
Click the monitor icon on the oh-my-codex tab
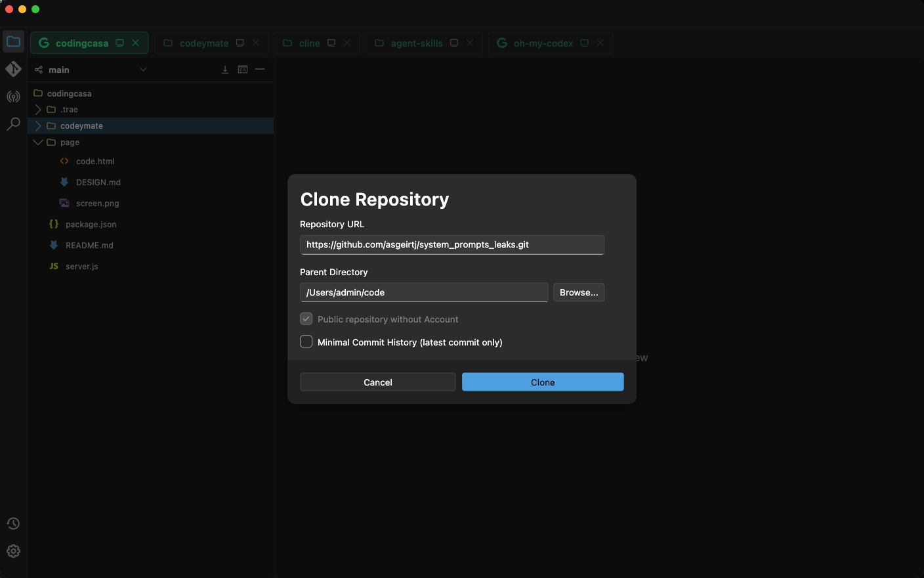pos(585,43)
